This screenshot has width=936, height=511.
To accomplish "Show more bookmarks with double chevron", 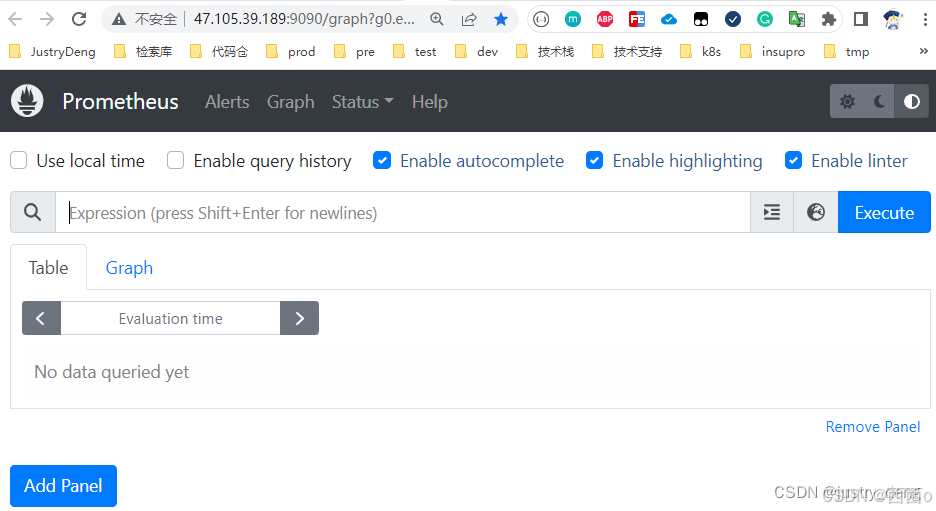I will [x=923, y=51].
